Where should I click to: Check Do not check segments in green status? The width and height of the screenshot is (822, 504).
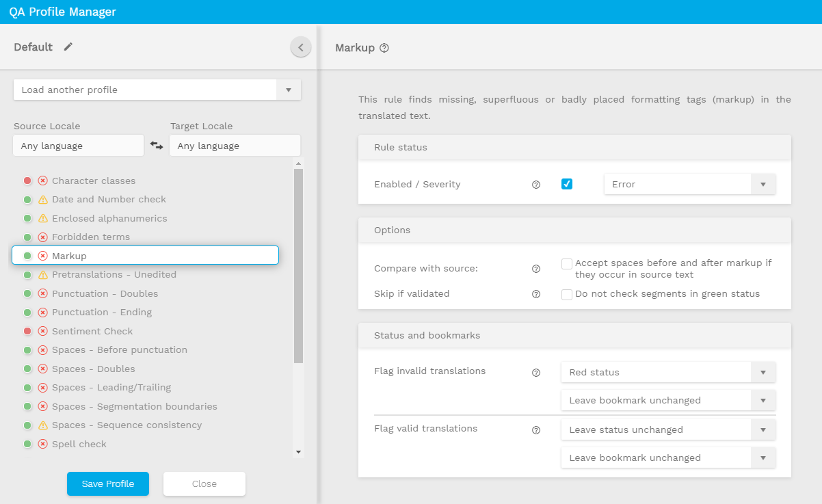567,294
